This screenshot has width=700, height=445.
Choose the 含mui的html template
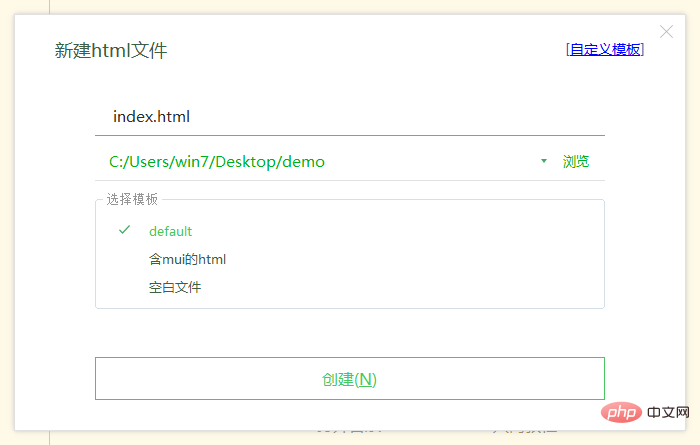pyautogui.click(x=187, y=259)
